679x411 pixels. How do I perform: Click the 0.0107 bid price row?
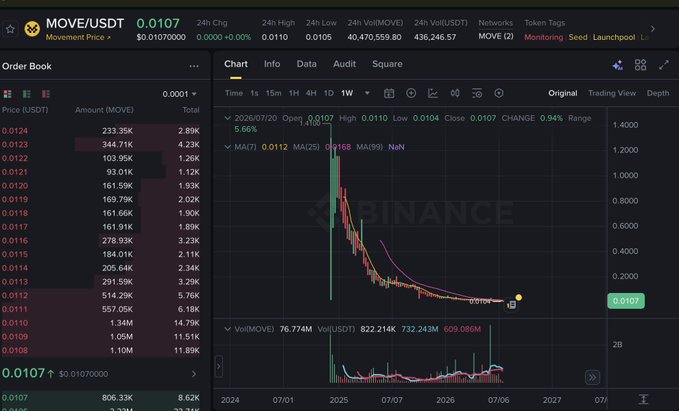point(101,398)
